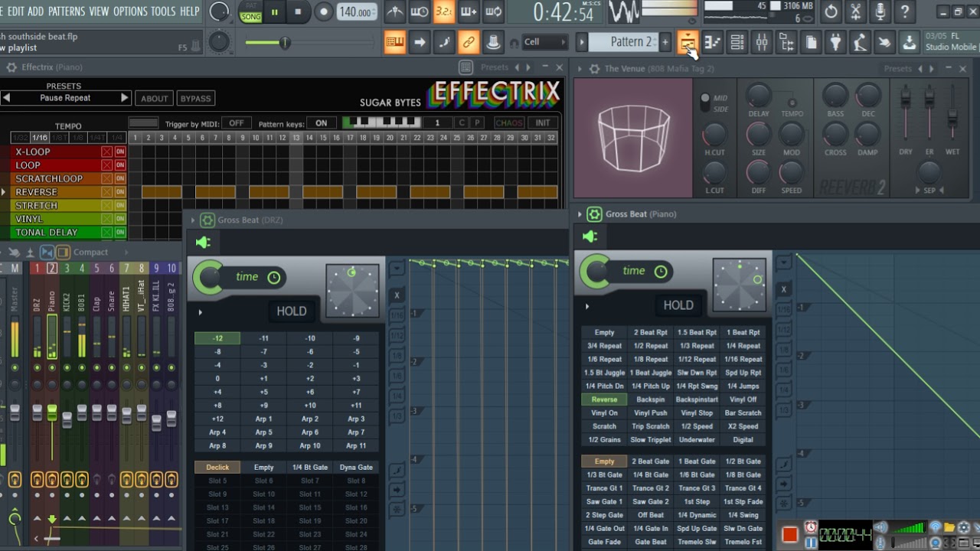Click the speaker icon in Gross Beat (Piano)

click(590, 236)
